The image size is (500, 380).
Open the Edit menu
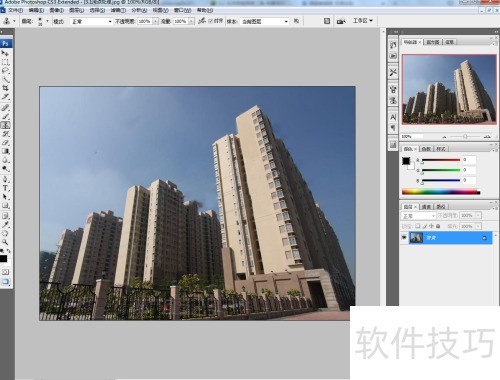click(36, 10)
